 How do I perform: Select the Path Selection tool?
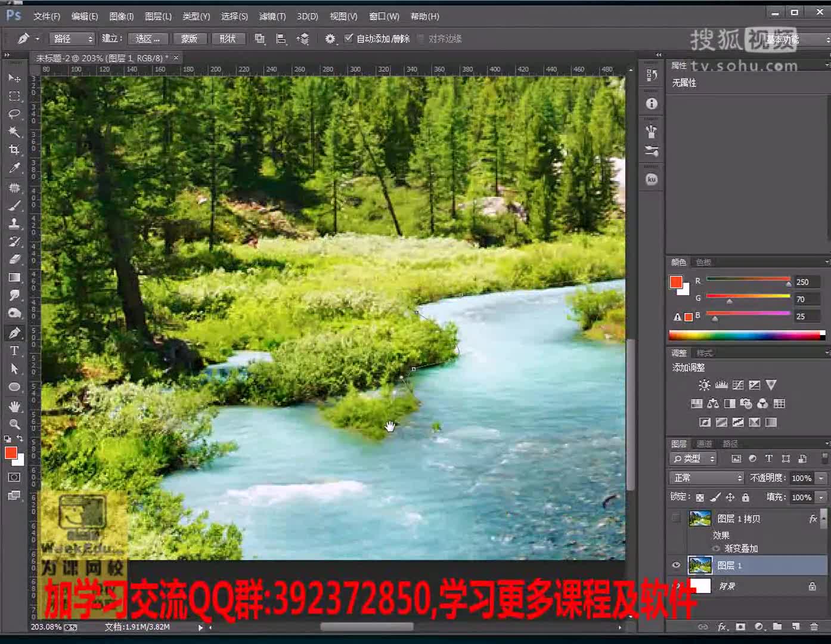pyautogui.click(x=14, y=369)
